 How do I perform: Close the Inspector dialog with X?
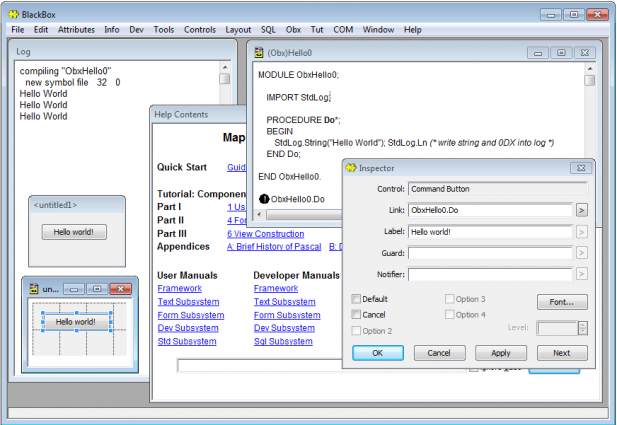(580, 168)
